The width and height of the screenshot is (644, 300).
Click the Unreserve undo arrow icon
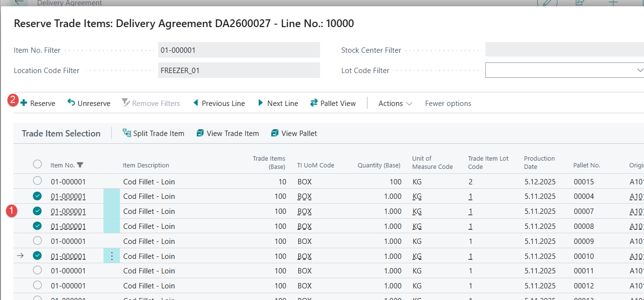71,103
